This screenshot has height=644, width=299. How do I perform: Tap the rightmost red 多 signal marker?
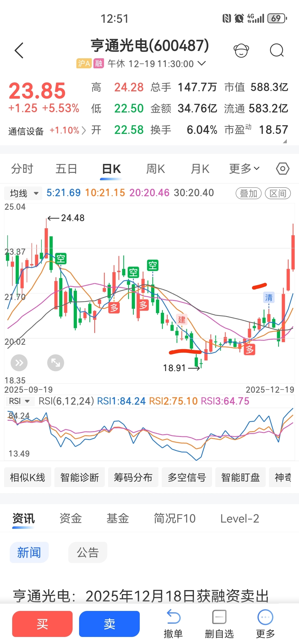click(x=249, y=349)
